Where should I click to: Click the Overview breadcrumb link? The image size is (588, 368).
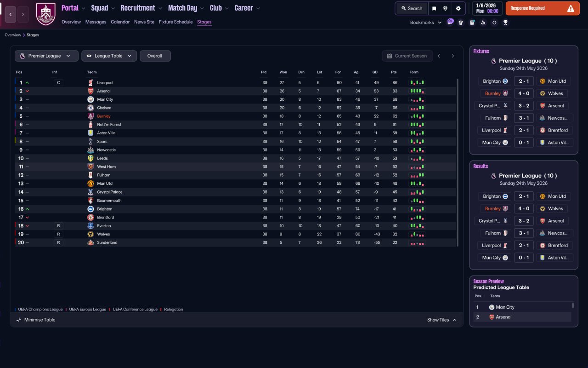[x=13, y=35]
